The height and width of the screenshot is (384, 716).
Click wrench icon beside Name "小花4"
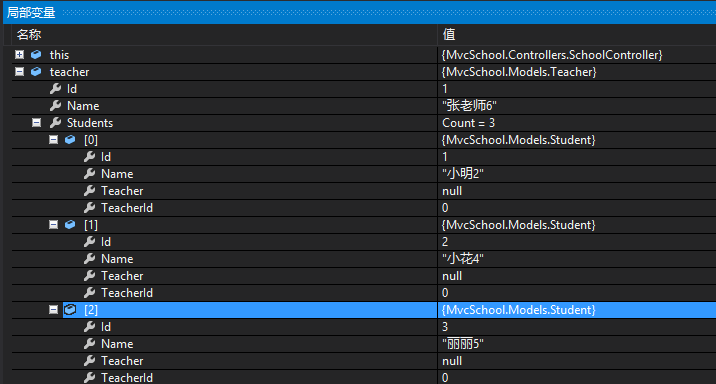[90, 258]
